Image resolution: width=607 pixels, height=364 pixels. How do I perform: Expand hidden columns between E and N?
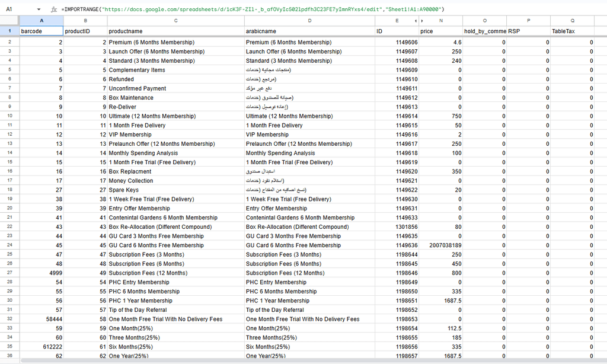pyautogui.click(x=415, y=21)
